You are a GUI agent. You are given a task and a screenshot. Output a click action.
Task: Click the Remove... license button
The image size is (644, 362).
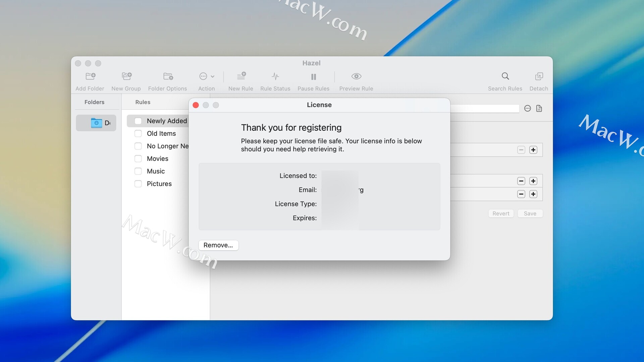pos(218,245)
